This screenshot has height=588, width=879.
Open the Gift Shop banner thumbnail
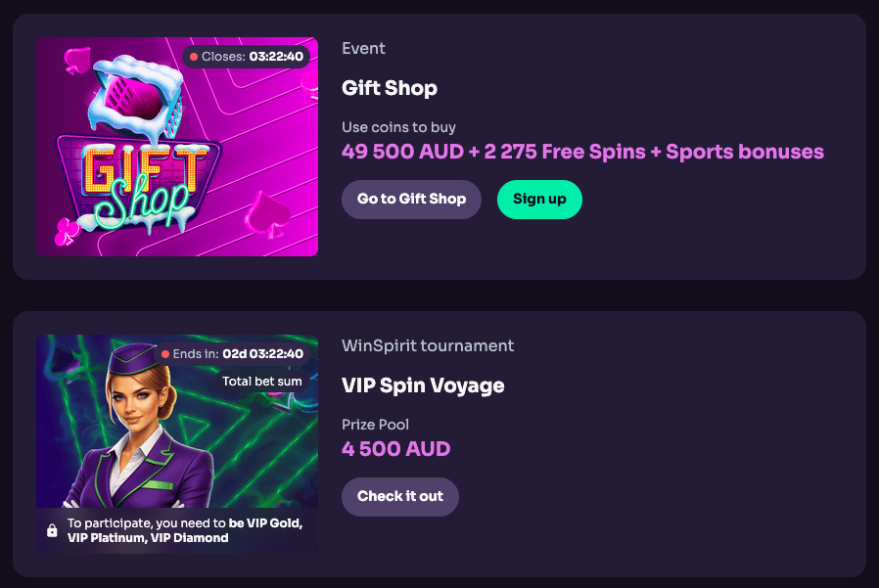click(177, 145)
